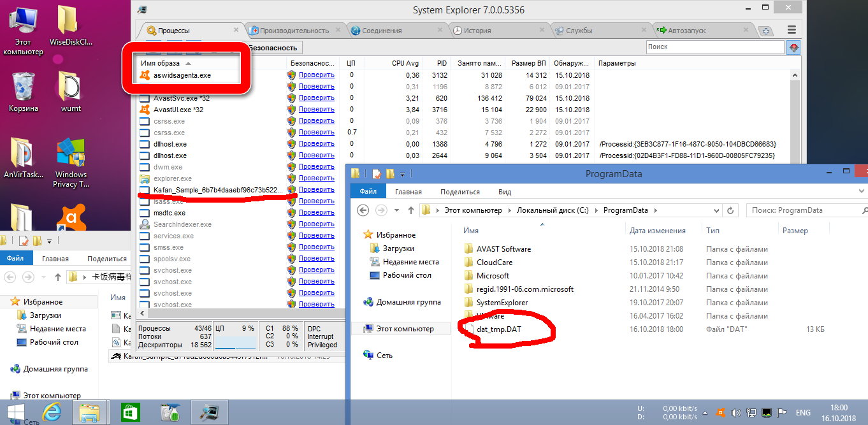Click the magnifier icon of SearchIndexer.exe
868x425 pixels.
pyautogui.click(x=145, y=224)
